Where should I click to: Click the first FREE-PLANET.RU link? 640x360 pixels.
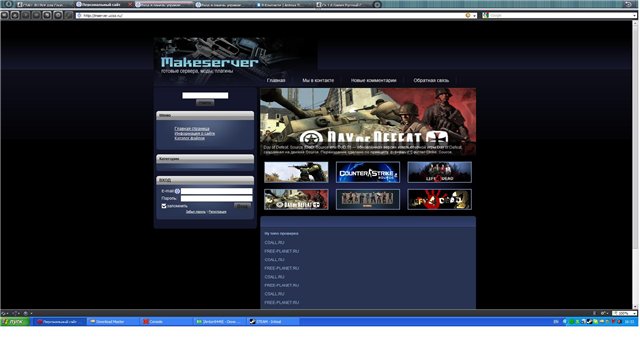282,251
